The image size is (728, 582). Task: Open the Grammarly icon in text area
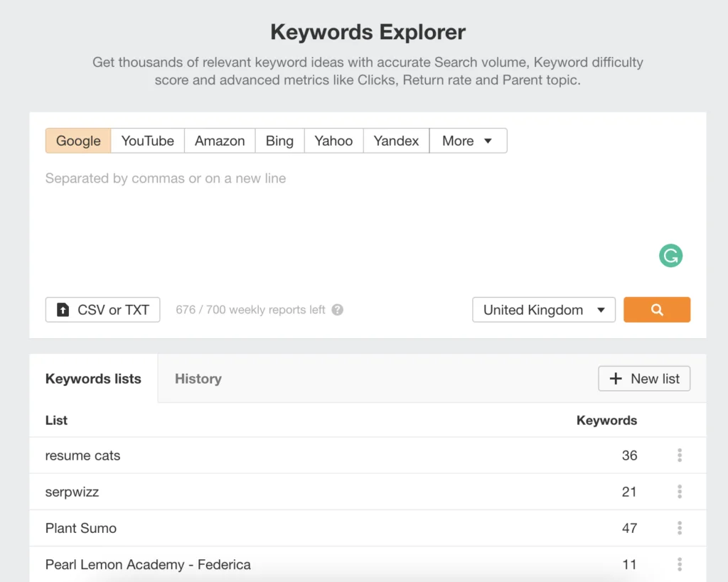click(670, 255)
